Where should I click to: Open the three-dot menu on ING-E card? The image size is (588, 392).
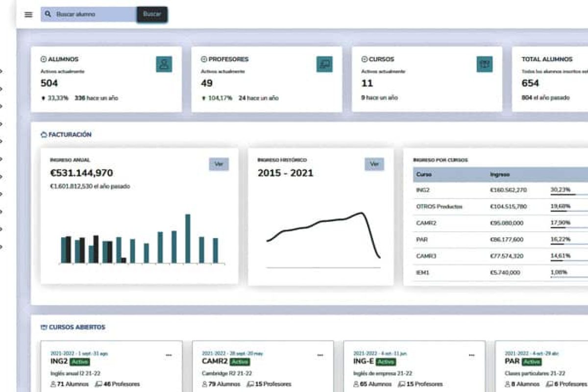pos(471,355)
